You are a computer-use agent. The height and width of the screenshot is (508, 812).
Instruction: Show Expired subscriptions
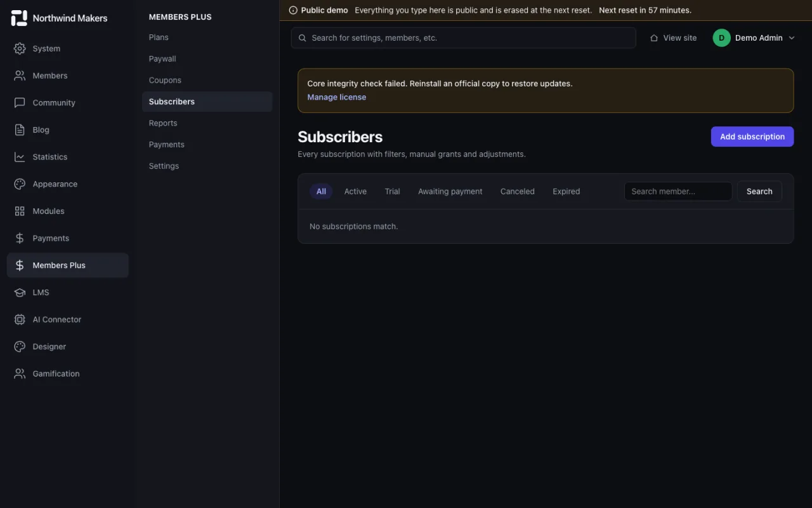click(566, 191)
